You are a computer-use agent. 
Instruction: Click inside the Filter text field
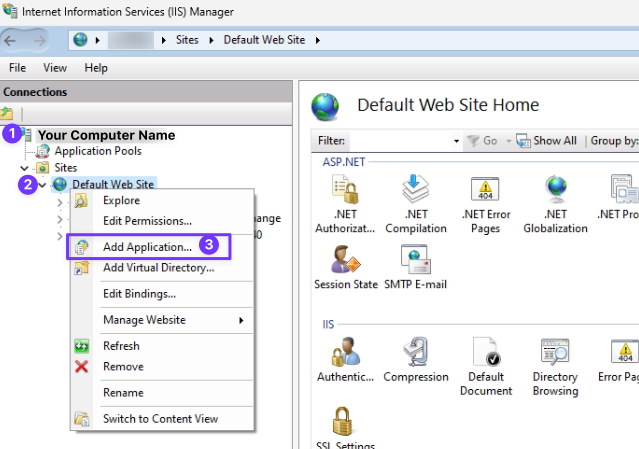point(400,141)
